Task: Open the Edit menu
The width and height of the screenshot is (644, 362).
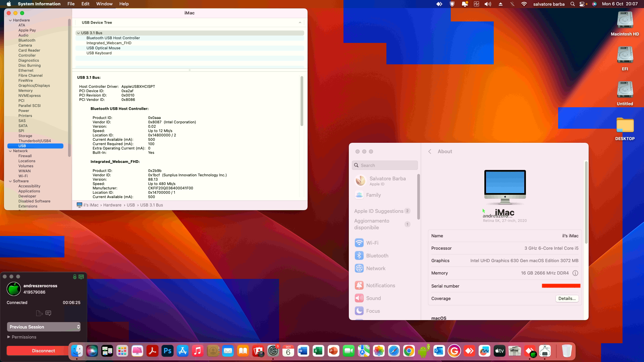Action: coord(86,4)
